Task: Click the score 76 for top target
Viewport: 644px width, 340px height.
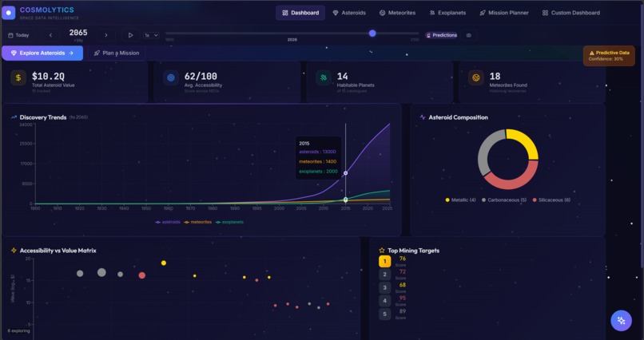Action: click(x=402, y=259)
